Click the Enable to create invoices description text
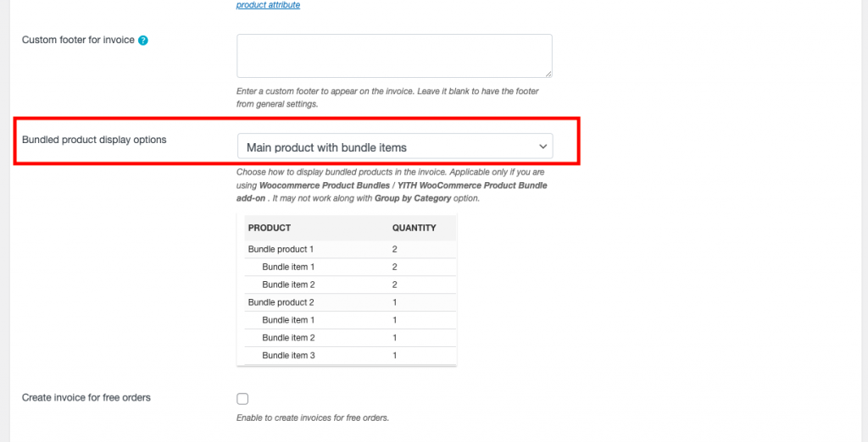Image resolution: width=868 pixels, height=442 pixels. (x=313, y=417)
